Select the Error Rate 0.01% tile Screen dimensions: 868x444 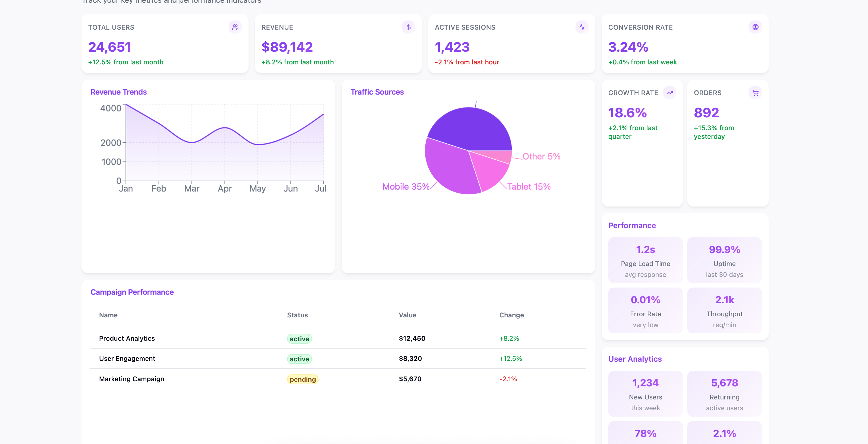pyautogui.click(x=645, y=311)
